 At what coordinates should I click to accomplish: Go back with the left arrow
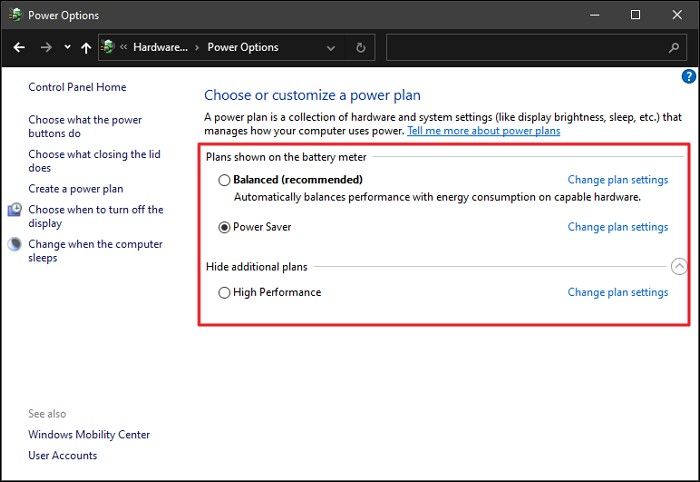(x=19, y=47)
